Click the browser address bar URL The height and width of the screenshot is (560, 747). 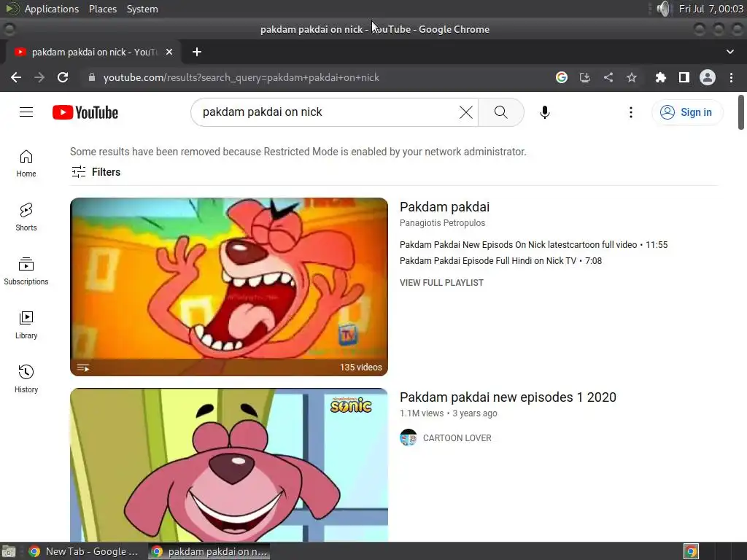(x=241, y=77)
